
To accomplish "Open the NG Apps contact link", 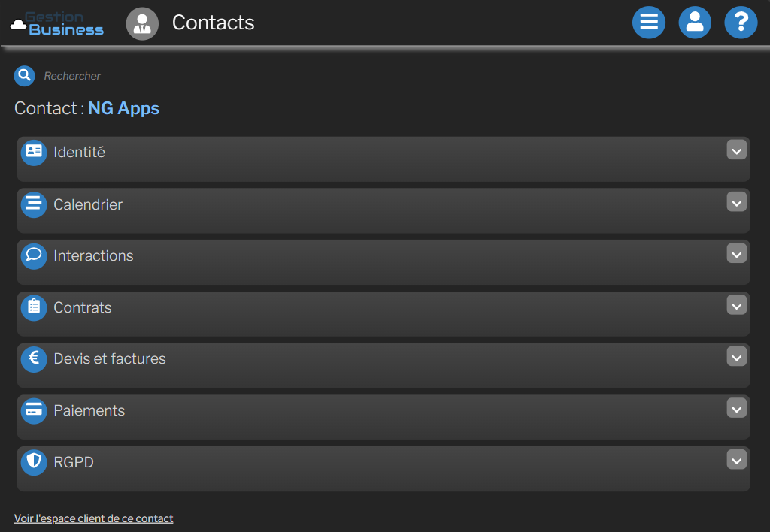I will 123,108.
